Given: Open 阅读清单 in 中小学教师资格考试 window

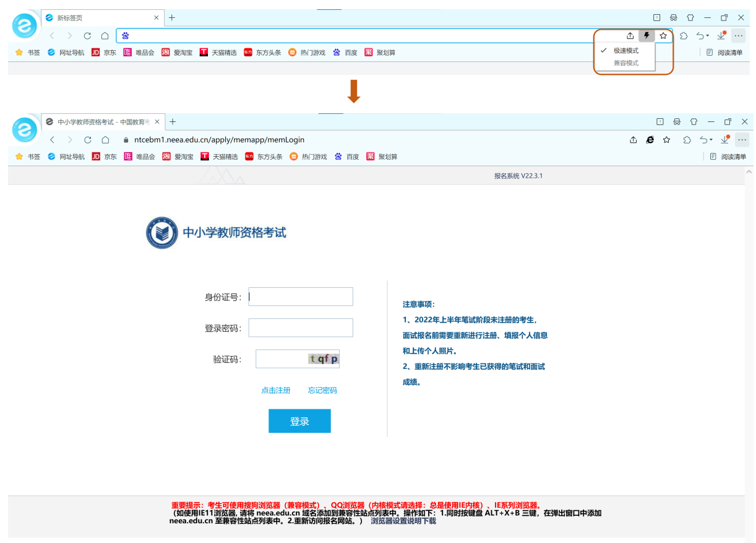Looking at the screenshot, I should click(728, 157).
